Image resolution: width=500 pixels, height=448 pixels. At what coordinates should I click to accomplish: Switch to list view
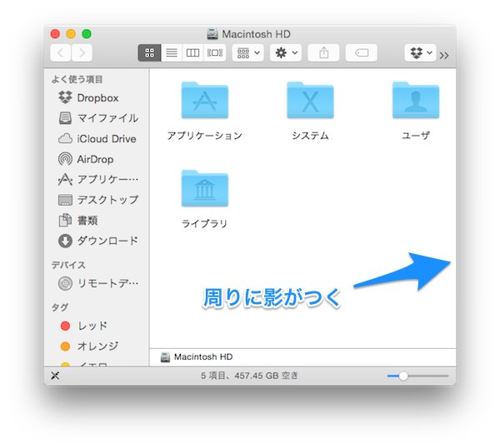click(x=172, y=52)
